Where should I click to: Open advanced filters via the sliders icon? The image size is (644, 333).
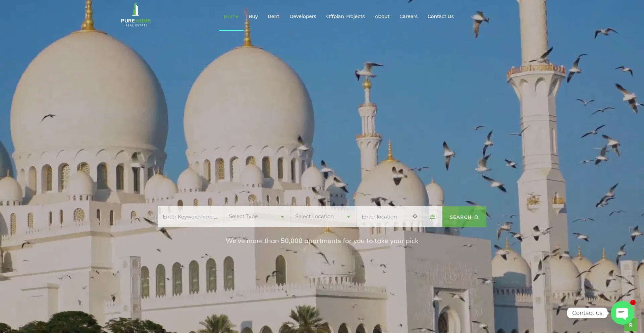(x=433, y=217)
